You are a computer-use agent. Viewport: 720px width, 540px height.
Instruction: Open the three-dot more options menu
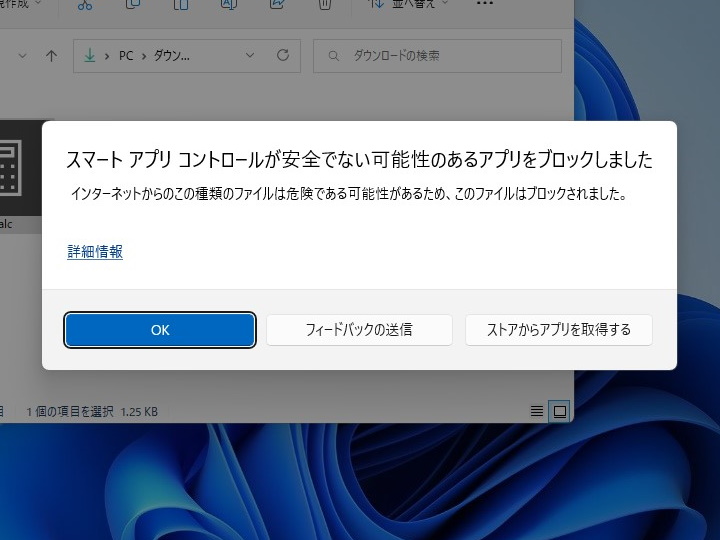click(485, 5)
